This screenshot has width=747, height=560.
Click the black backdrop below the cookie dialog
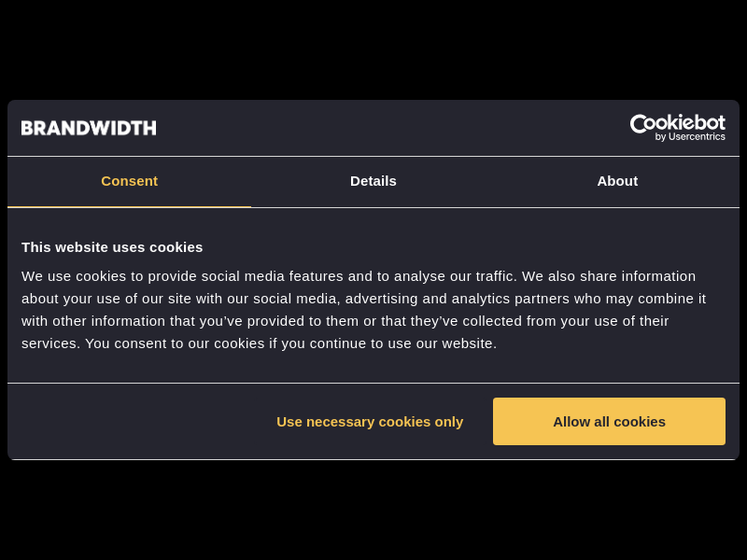pyautogui.click(x=373, y=511)
